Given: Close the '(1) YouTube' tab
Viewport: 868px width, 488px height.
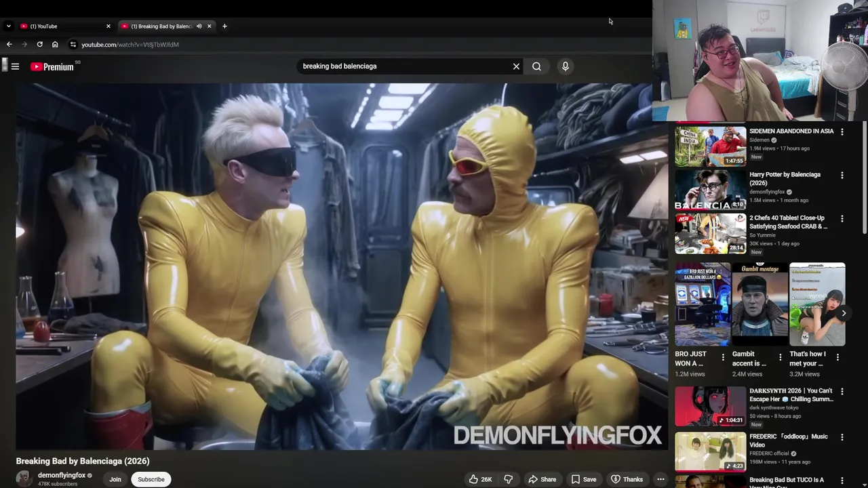Looking at the screenshot, I should (108, 26).
